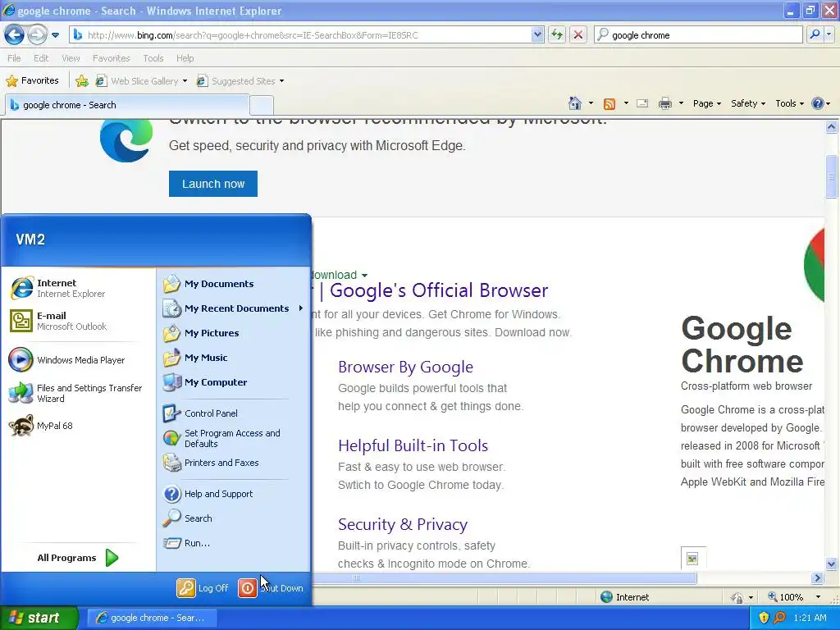Viewport: 840px width, 630px height.
Task: Click google chrome taskbar window button
Action: [x=152, y=618]
